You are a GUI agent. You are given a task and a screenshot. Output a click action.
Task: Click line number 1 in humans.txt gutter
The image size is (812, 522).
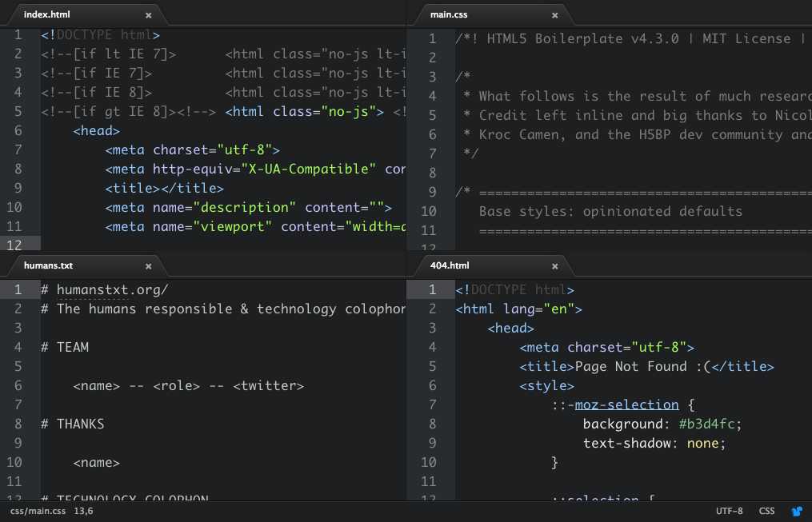point(18,289)
